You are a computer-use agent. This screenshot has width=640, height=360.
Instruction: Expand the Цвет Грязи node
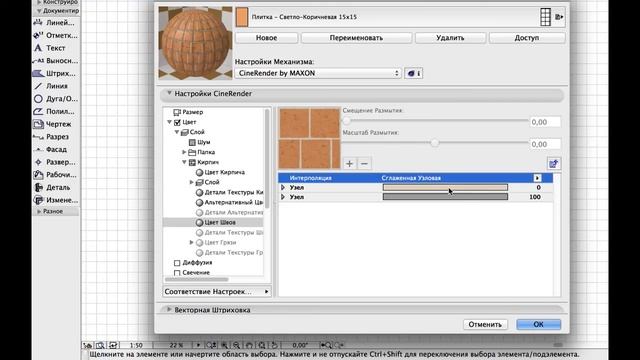click(x=191, y=242)
